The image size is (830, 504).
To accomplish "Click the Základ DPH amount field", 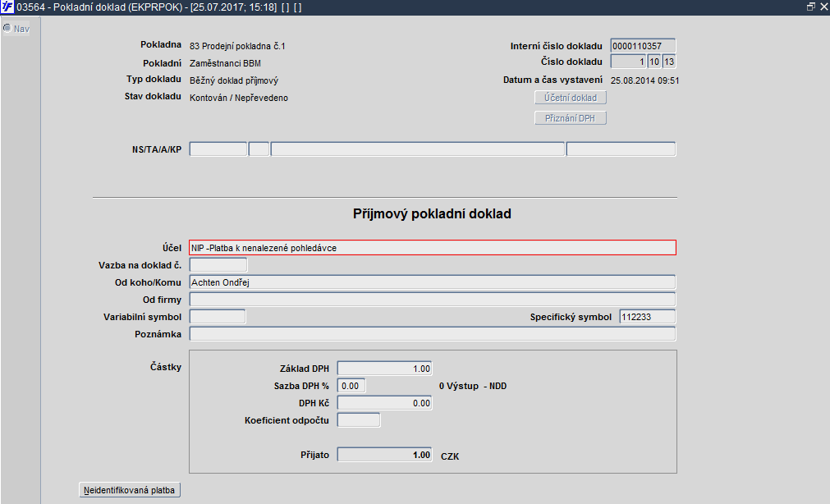I will [384, 369].
